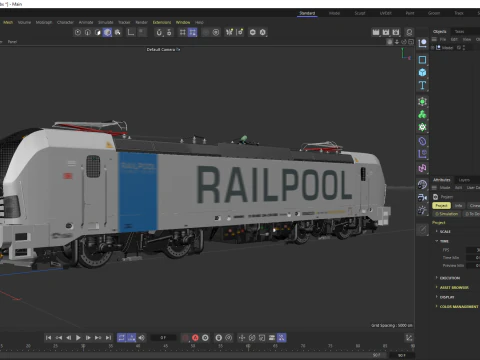Viewport: 480px width, 360px height.
Task: Step to the next frame
Action: (x=88, y=338)
